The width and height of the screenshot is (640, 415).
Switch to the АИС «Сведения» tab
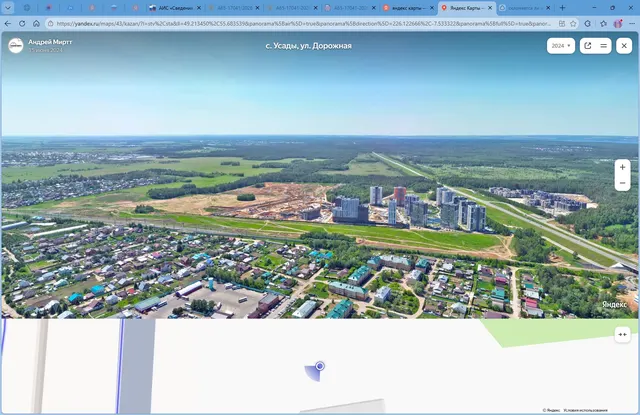click(175, 8)
